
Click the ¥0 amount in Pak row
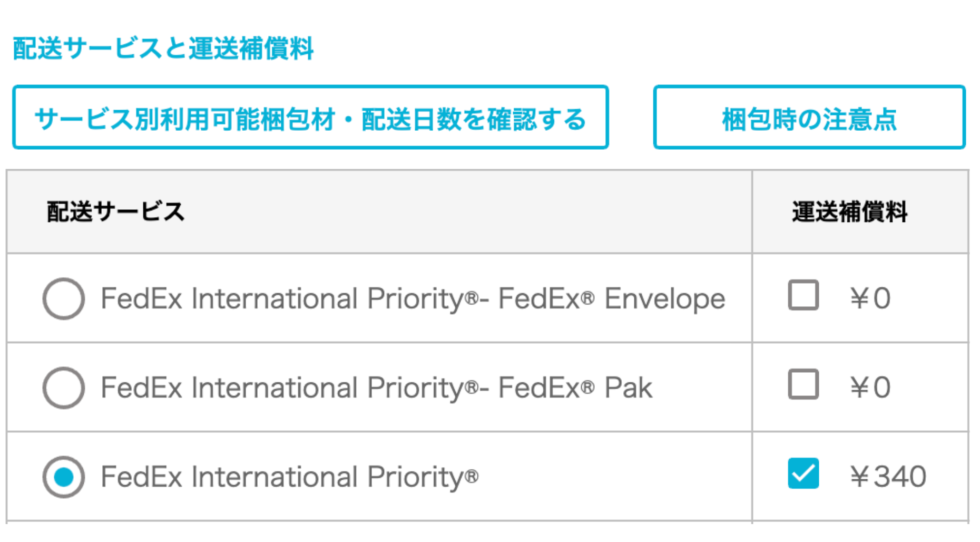[870, 388]
